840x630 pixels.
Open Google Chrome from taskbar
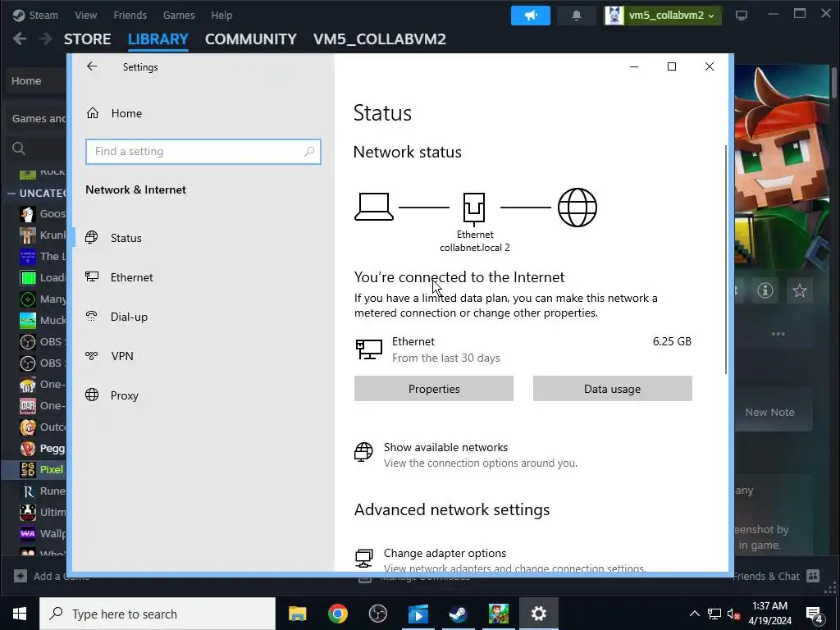(x=337, y=614)
